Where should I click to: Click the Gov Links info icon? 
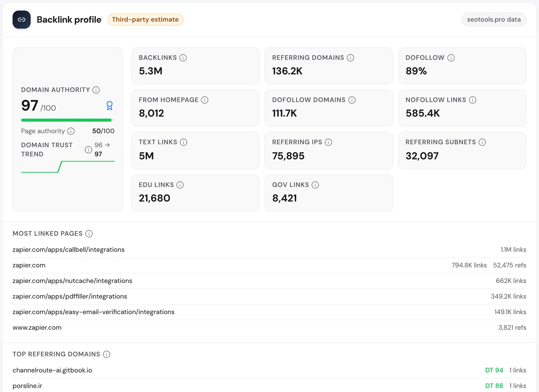point(315,185)
